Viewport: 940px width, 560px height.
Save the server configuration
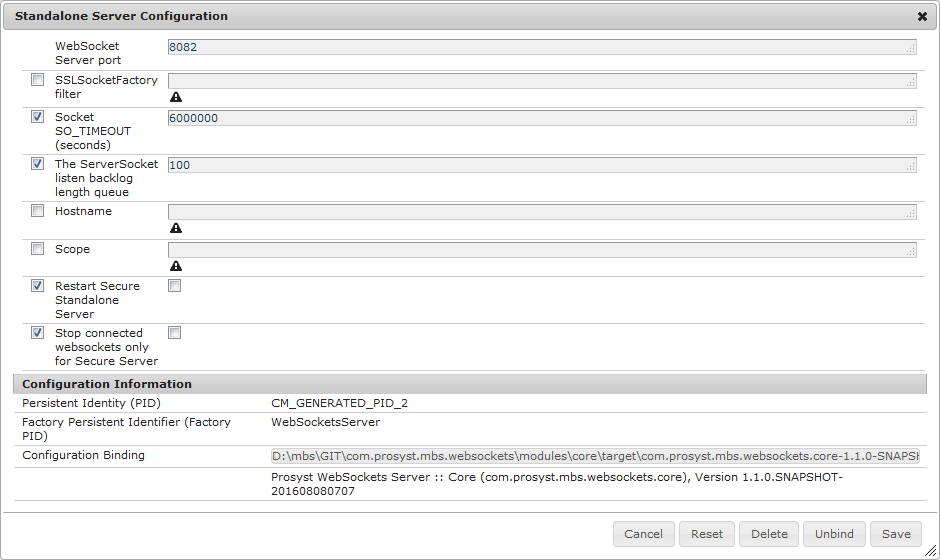click(895, 534)
